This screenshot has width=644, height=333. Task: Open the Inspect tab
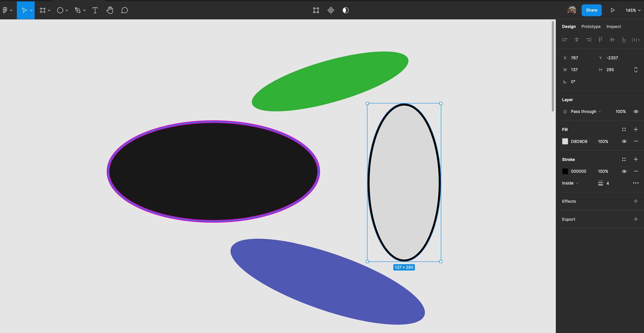point(614,26)
